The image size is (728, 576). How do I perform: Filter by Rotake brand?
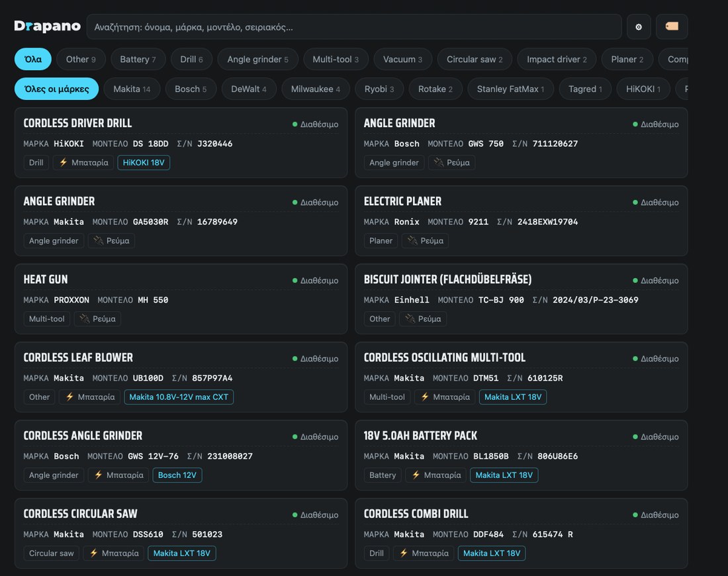(x=435, y=89)
